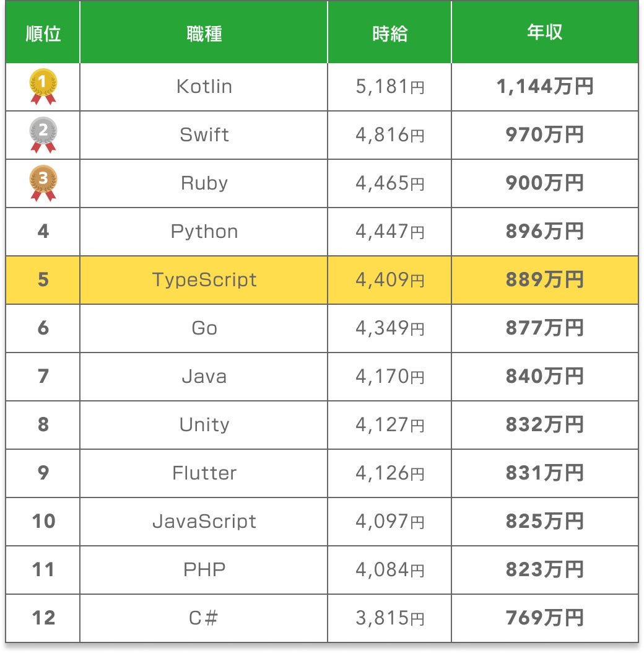
Task: Select the Kotlin cell
Action: pos(204,87)
